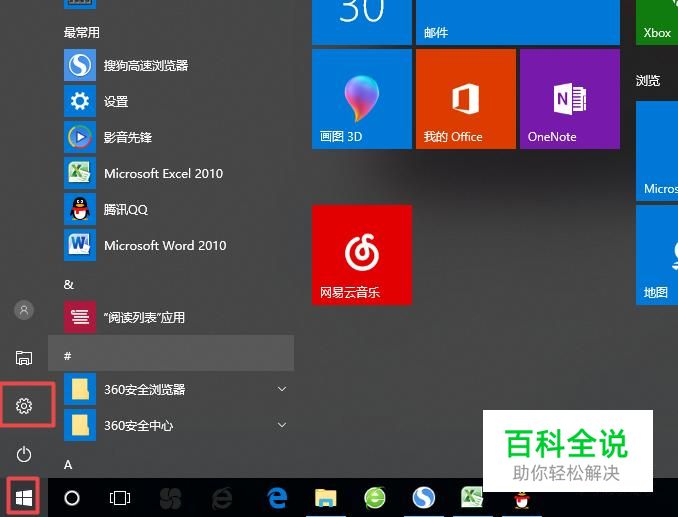Open Sogou browser icon on taskbar

423,498
